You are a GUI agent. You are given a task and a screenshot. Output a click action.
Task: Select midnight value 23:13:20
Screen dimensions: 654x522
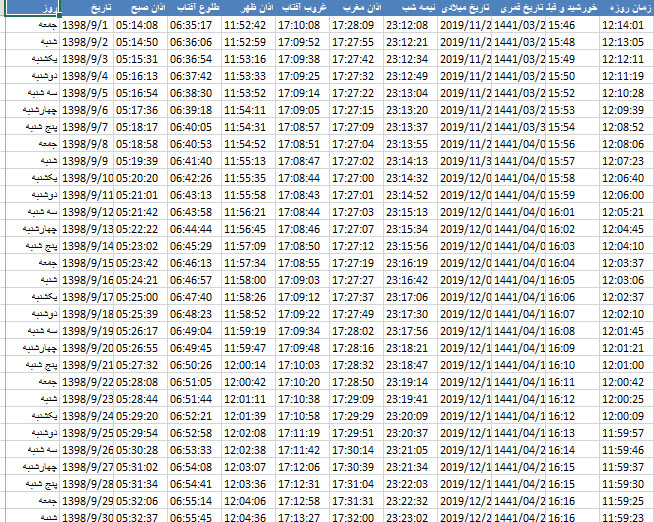[410, 110]
